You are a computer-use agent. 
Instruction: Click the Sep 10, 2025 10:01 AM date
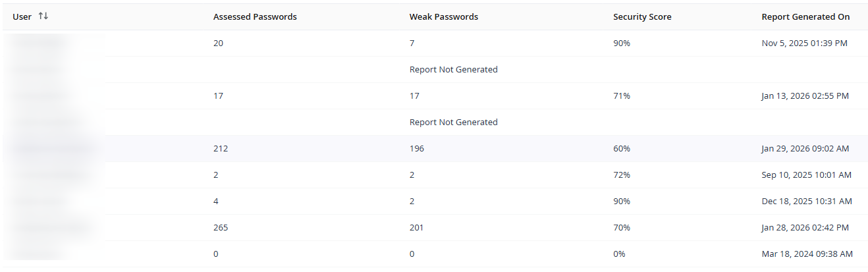pyautogui.click(x=806, y=175)
